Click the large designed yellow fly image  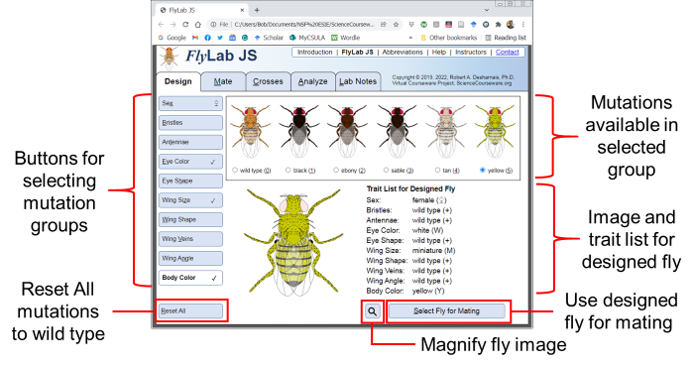294,242
